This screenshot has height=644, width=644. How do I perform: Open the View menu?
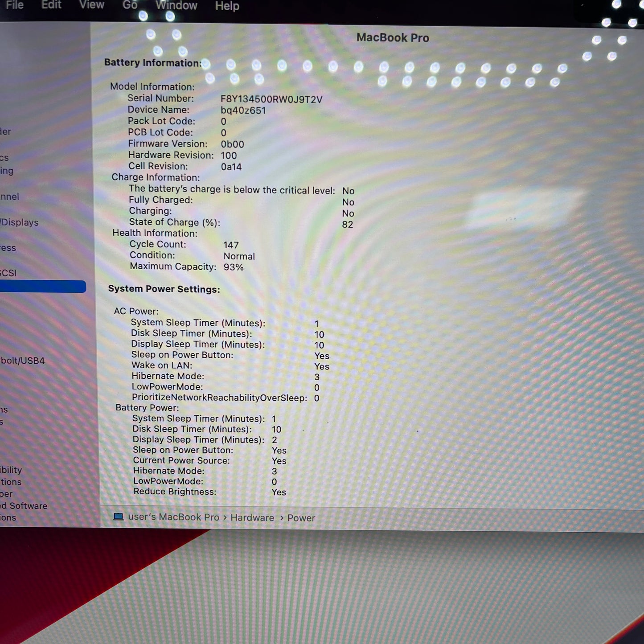click(x=91, y=5)
